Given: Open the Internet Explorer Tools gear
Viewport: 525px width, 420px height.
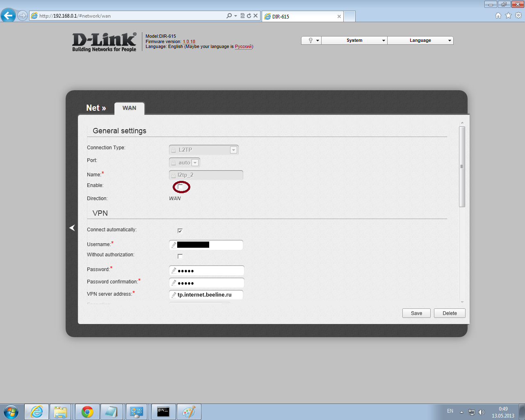Looking at the screenshot, I should 518,16.
